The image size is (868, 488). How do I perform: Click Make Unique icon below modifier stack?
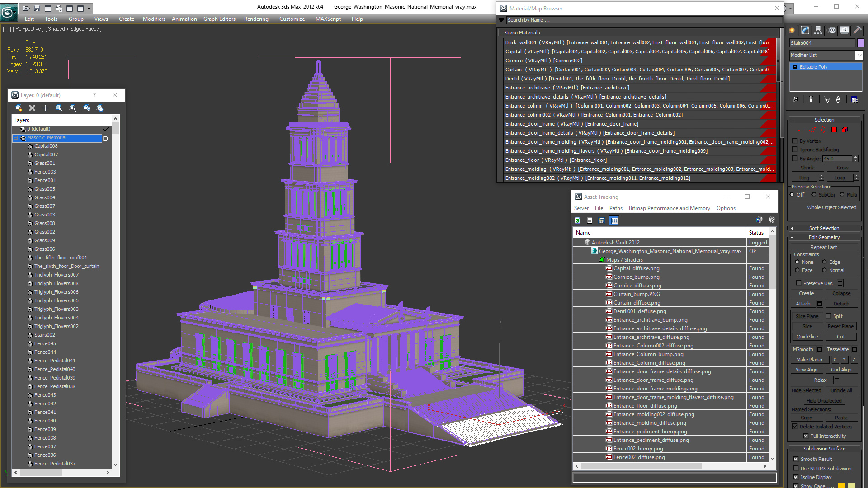pos(827,99)
